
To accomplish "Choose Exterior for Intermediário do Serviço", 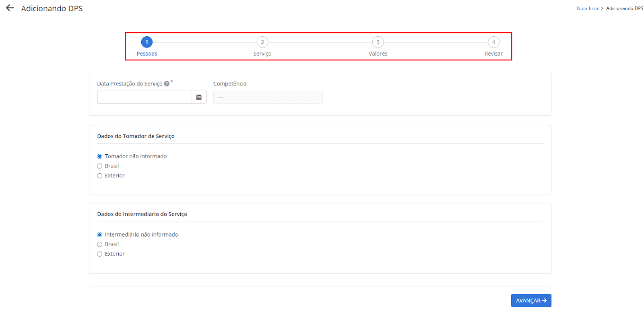I will pyautogui.click(x=100, y=254).
